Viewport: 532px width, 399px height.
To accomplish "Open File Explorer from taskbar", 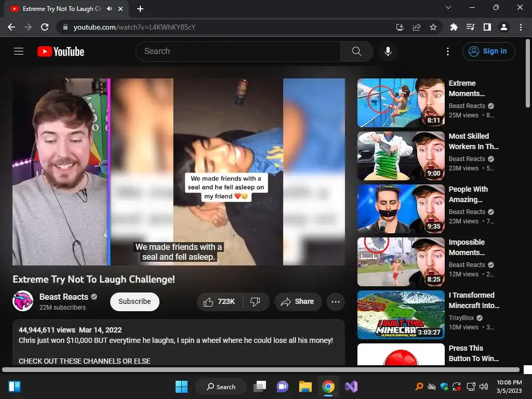I will pos(305,387).
